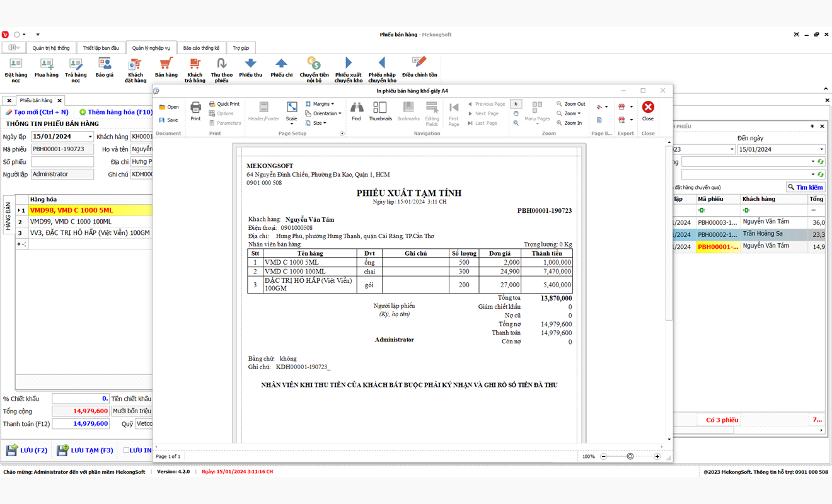Click the Số phiếu input field

pyautogui.click(x=62, y=162)
